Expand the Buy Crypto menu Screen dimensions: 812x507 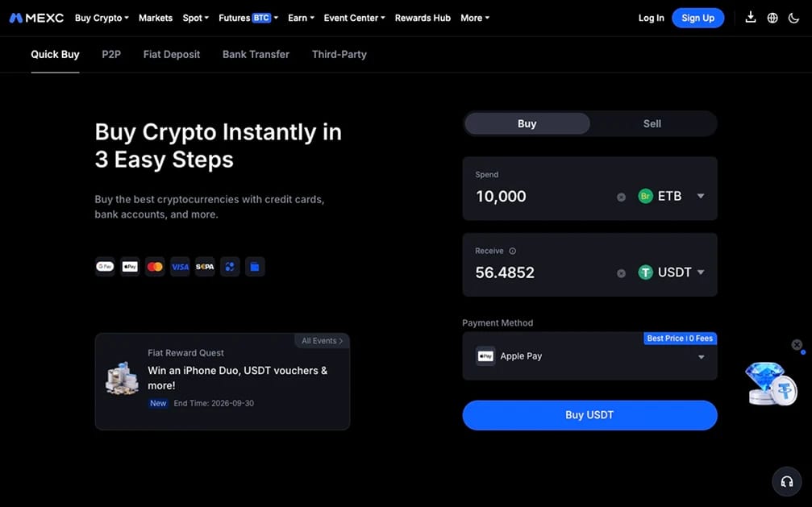click(x=102, y=18)
